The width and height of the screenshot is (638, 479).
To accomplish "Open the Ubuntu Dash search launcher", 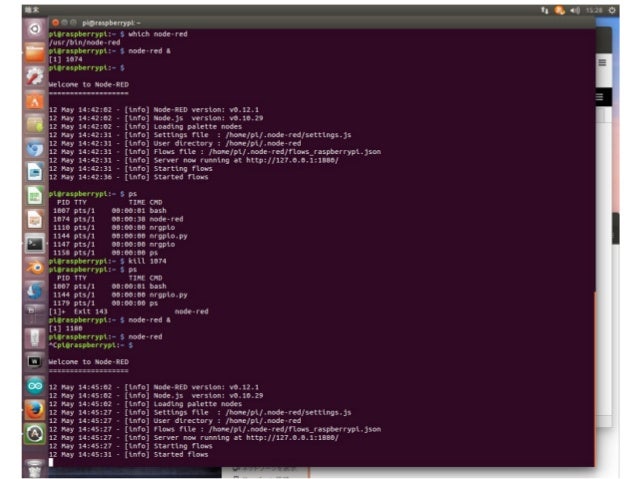I will click(35, 29).
